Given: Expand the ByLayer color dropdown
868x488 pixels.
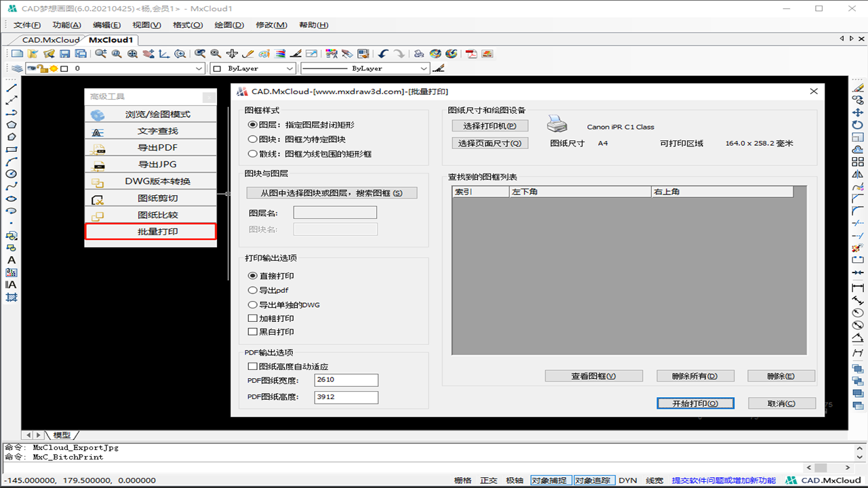Looking at the screenshot, I should [x=290, y=68].
